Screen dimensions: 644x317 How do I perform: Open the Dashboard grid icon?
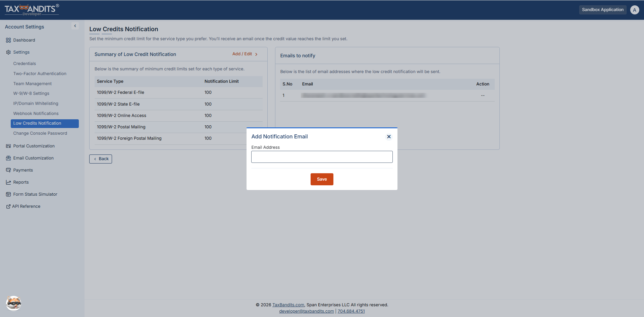coord(8,40)
